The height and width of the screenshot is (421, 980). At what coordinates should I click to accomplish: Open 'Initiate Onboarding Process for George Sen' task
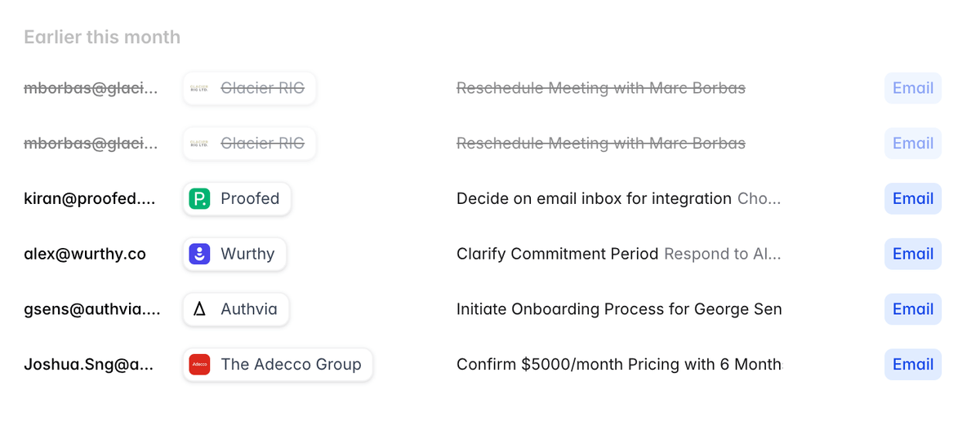point(618,309)
